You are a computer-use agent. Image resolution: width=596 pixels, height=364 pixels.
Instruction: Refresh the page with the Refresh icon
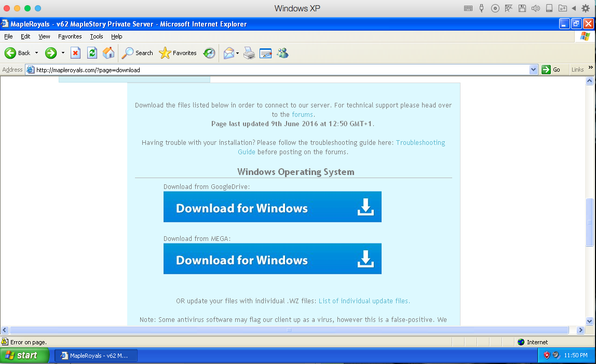click(92, 53)
